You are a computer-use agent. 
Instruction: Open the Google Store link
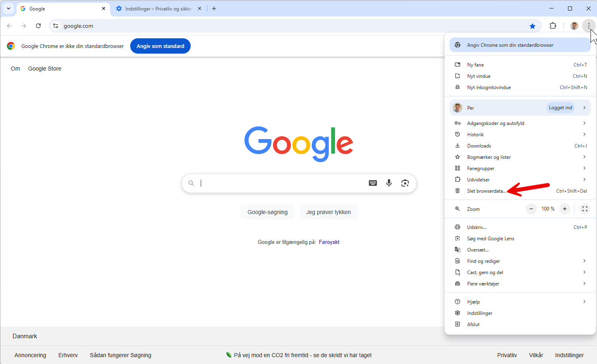(45, 69)
